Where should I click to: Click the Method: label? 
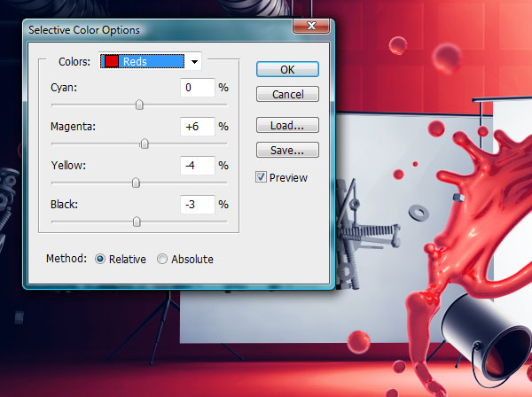tap(66, 259)
